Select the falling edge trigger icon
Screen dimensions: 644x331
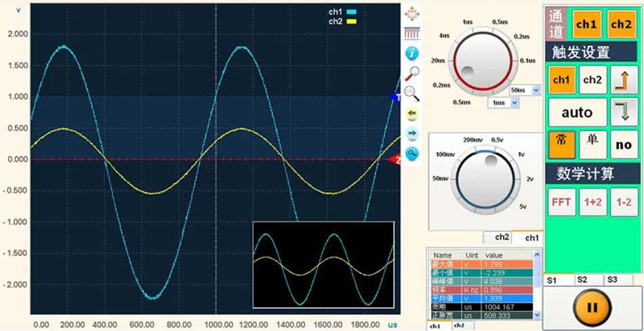click(x=624, y=112)
